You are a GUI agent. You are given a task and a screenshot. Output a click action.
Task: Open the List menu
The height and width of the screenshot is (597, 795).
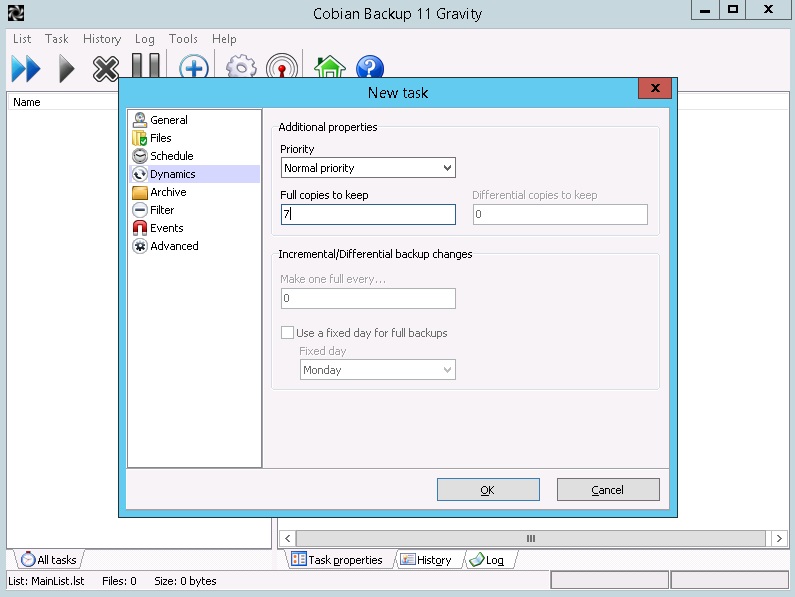tap(22, 39)
